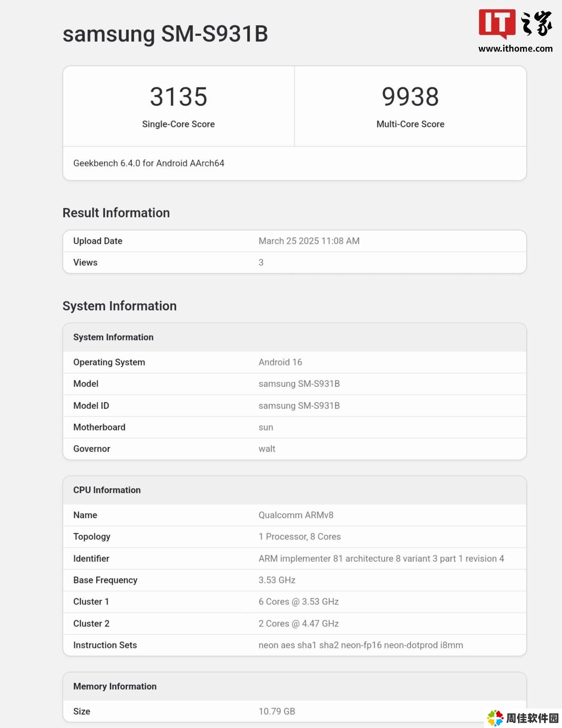562x728 pixels.
Task: Click the samsung SM-S931B page title
Action: click(x=165, y=34)
